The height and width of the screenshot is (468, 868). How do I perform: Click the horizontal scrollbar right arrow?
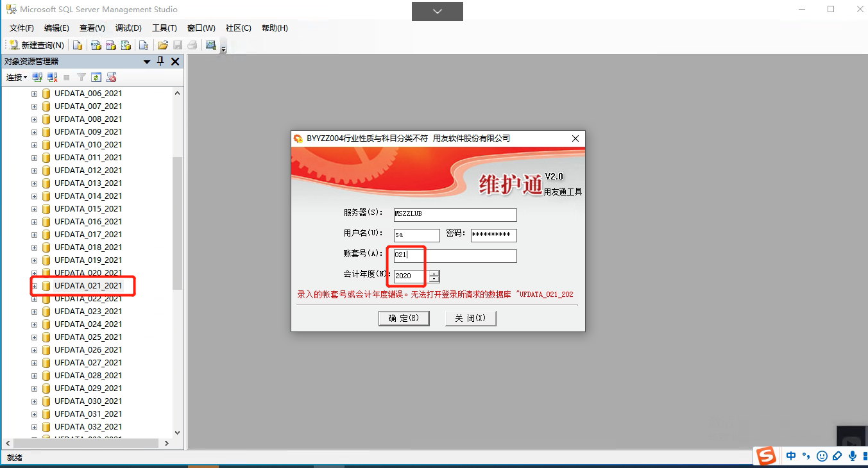pyautogui.click(x=167, y=443)
